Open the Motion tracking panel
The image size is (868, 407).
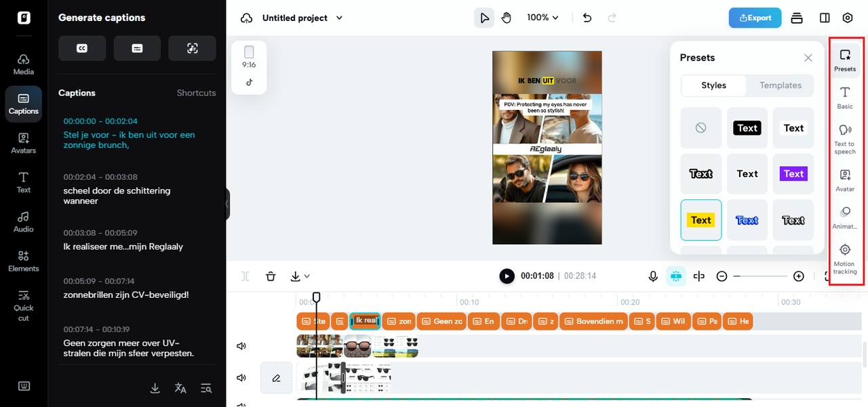coord(844,258)
